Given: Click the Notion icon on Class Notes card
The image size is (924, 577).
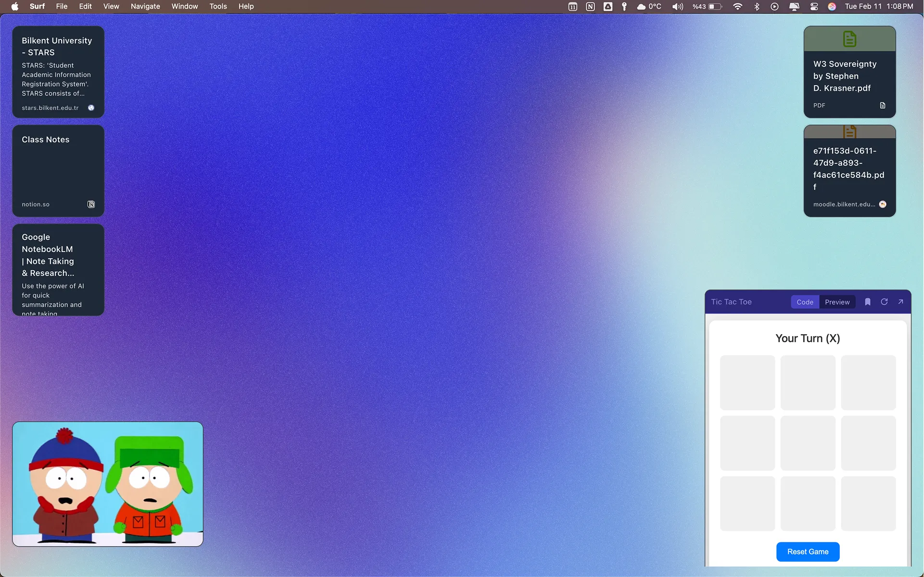Looking at the screenshot, I should (91, 204).
